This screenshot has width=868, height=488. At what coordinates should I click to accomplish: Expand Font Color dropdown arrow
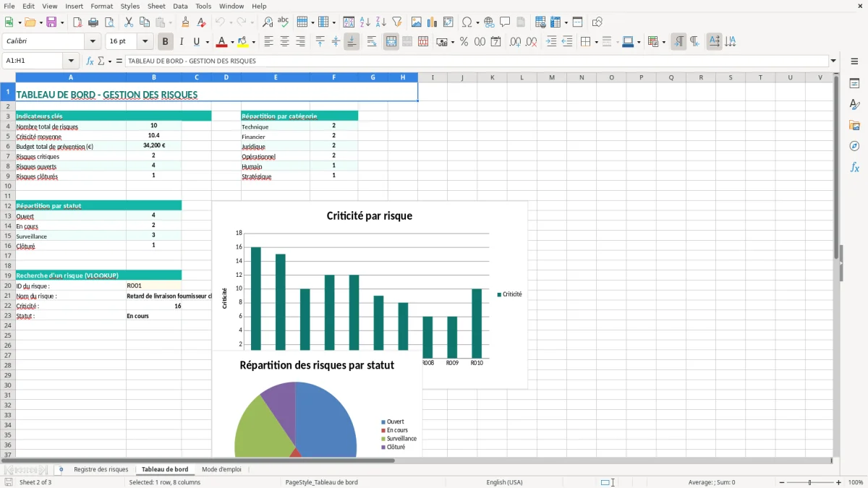pos(233,42)
